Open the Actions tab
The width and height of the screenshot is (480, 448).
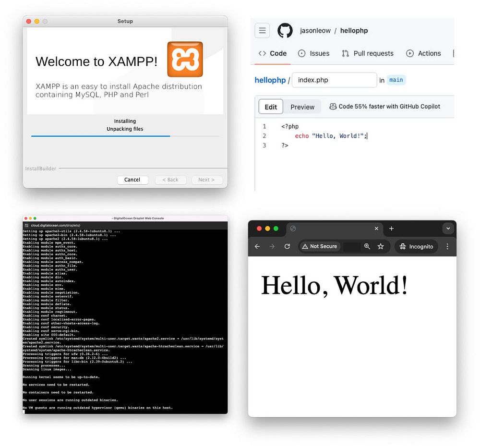[423, 53]
